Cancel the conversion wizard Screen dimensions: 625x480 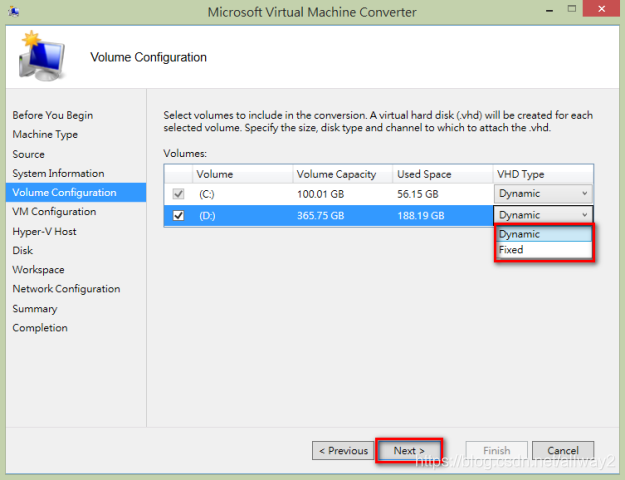point(563,450)
